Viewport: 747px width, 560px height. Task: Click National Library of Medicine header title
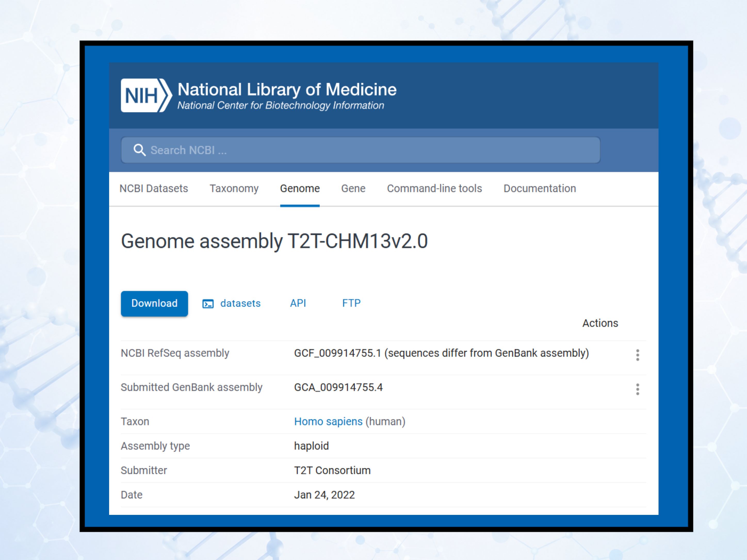[287, 89]
